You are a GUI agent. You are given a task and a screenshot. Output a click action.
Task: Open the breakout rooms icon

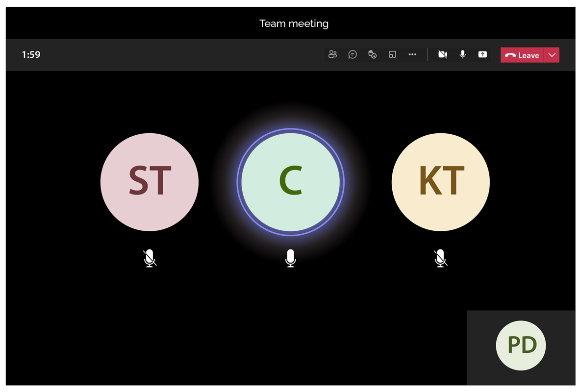[x=392, y=54]
